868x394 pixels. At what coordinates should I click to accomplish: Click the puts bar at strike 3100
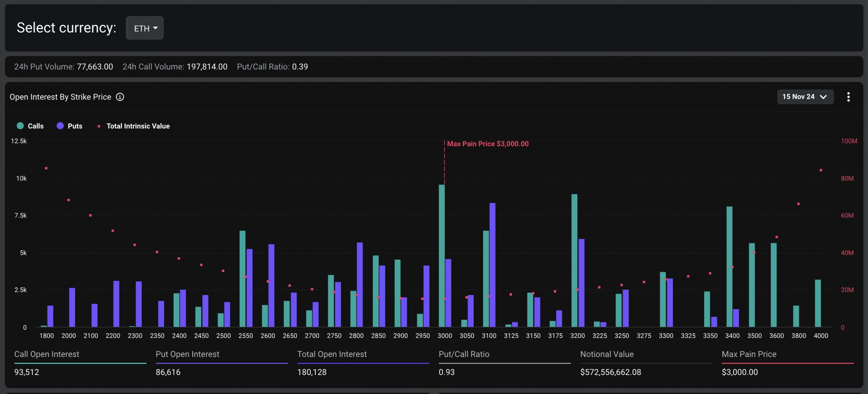coord(492,265)
